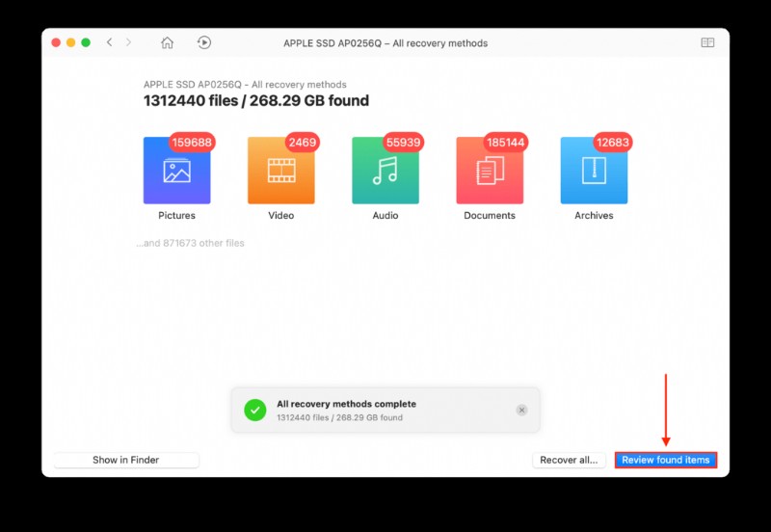771x532 pixels.
Task: Click the 55939 badge on Audio
Action: [x=403, y=143]
